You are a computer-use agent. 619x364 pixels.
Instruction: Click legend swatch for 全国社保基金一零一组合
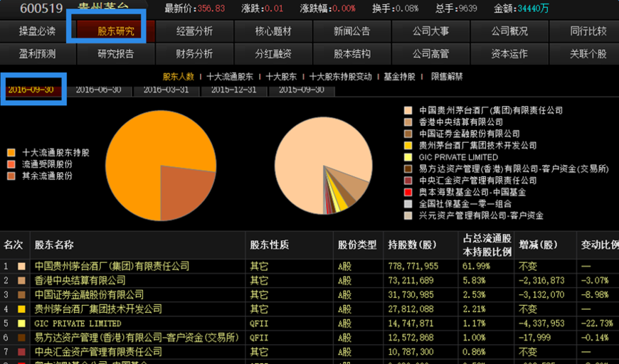click(408, 204)
